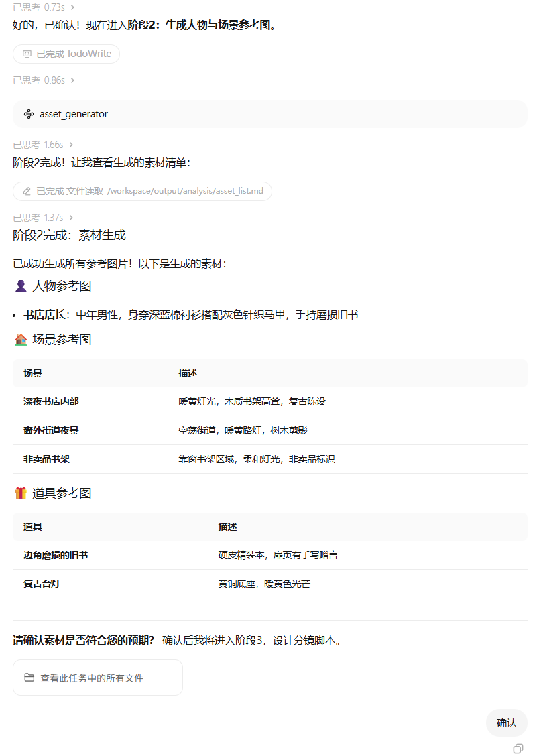Select the 复古台灯 prop row
This screenshot has height=756, width=543.
[268, 583]
